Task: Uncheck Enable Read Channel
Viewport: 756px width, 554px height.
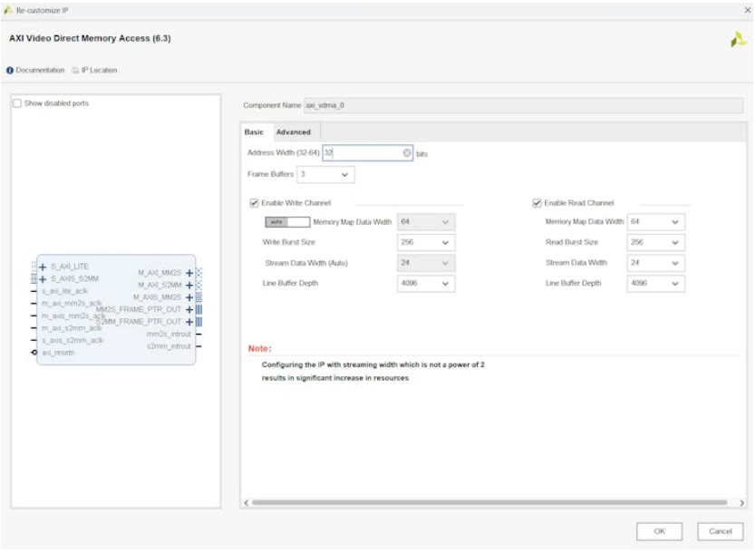Action: pyautogui.click(x=537, y=203)
